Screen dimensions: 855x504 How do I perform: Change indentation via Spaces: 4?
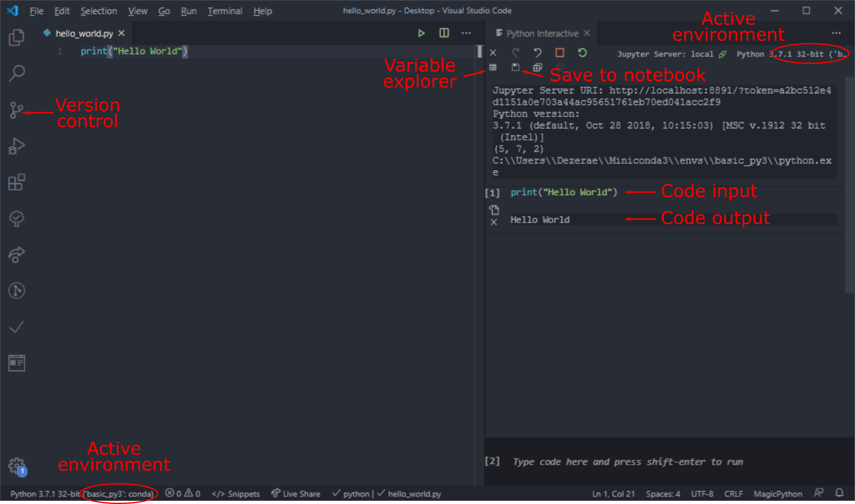point(663,494)
